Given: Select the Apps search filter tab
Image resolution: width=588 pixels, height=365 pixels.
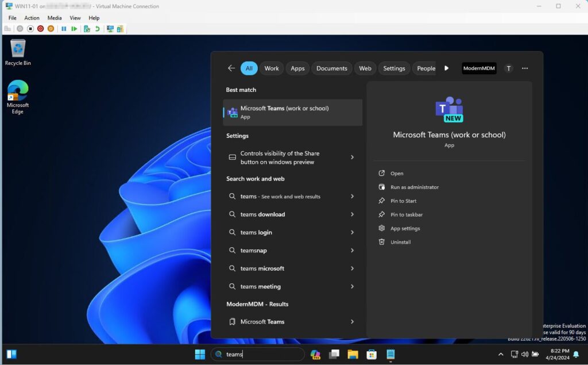Looking at the screenshot, I should (x=297, y=68).
